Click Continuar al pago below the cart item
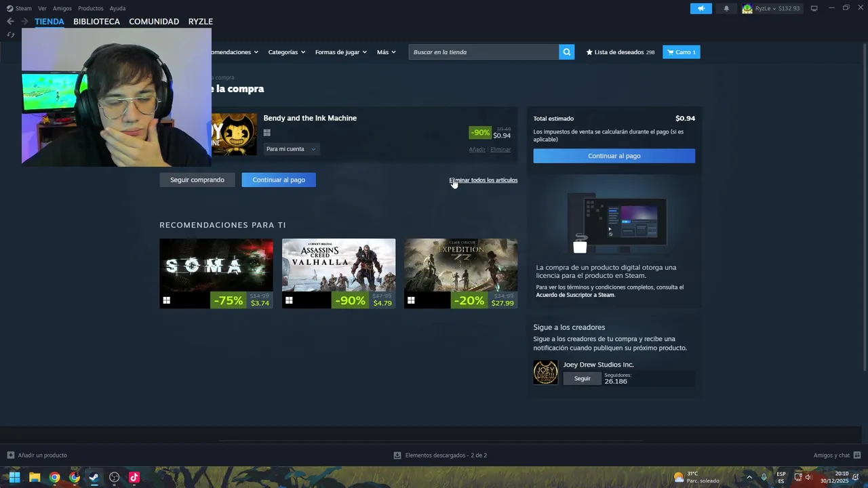This screenshot has width=868, height=488. (279, 180)
